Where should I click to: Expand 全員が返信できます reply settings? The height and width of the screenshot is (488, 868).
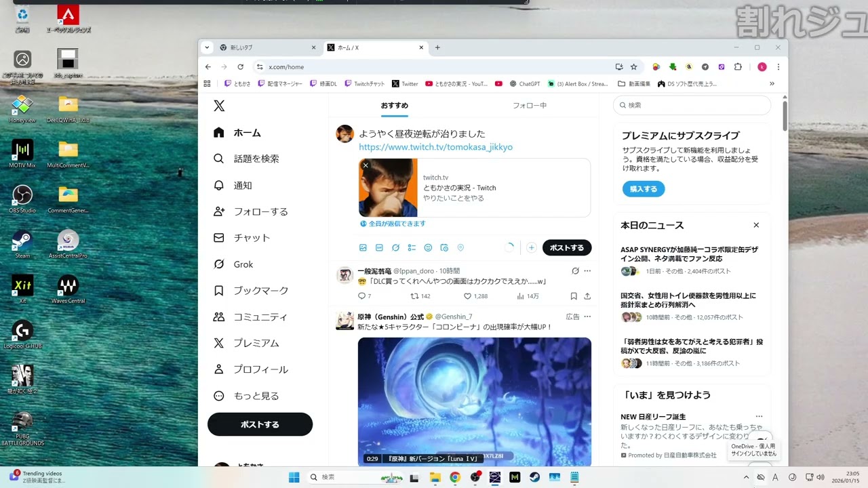(393, 224)
